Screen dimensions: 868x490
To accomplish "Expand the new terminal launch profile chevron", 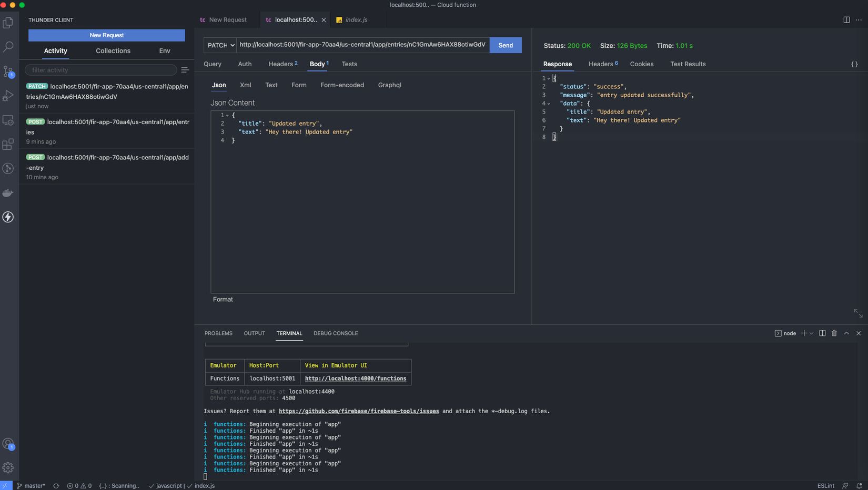I will [812, 333].
